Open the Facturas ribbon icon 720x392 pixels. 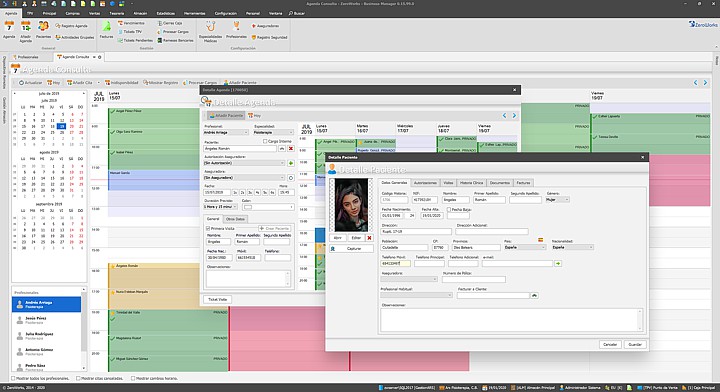[106, 30]
